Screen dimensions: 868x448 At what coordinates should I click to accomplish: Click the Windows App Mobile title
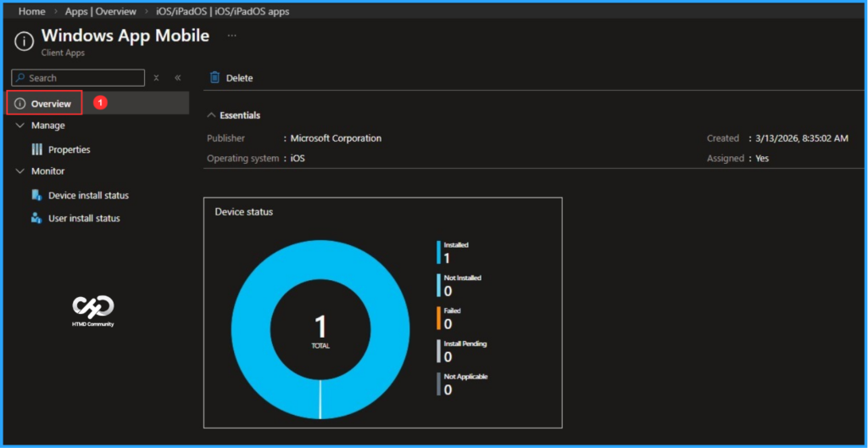pyautogui.click(x=125, y=36)
